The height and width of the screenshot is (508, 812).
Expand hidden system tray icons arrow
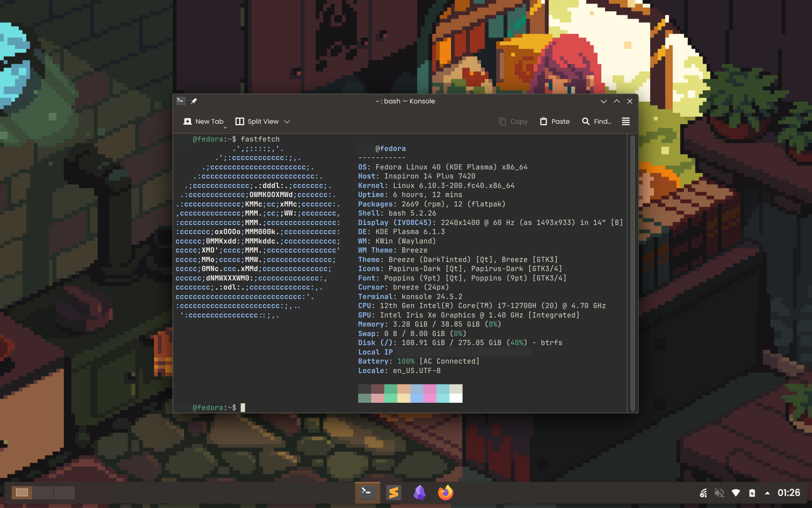pos(767,493)
